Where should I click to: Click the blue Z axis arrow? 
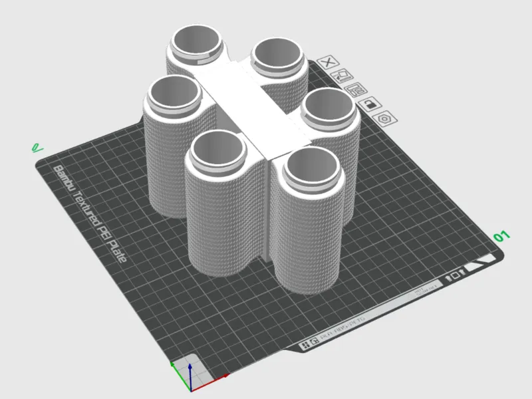tap(190, 376)
